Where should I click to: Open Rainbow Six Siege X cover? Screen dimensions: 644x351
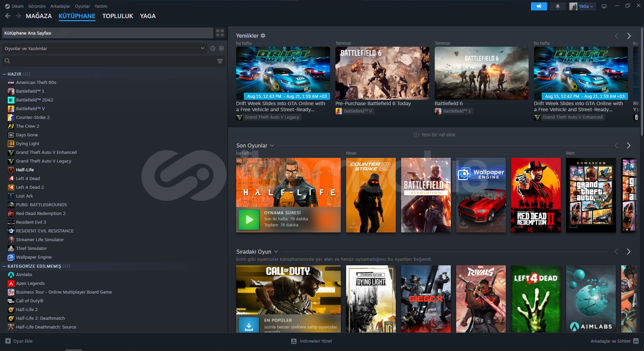(x=426, y=299)
